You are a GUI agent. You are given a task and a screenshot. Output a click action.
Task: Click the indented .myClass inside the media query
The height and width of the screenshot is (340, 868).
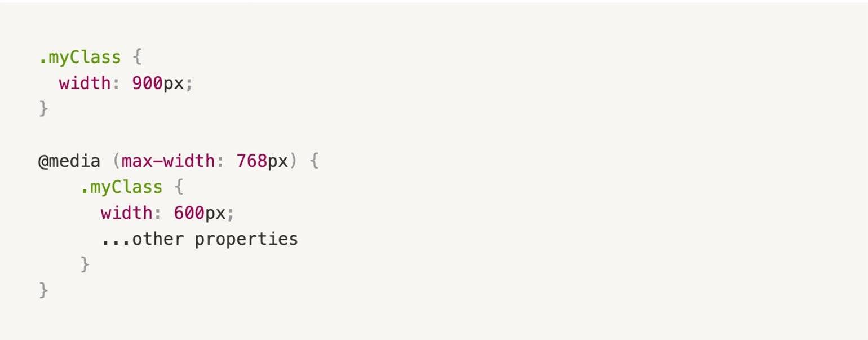(121, 187)
